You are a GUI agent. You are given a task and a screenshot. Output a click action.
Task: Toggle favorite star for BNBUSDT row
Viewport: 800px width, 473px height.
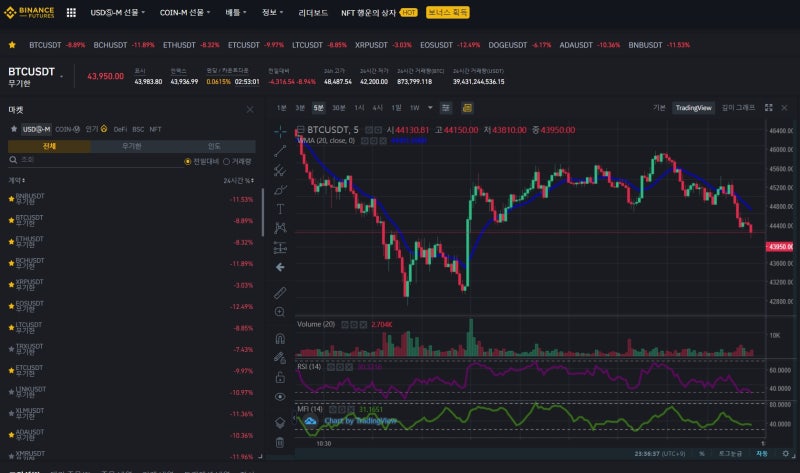coord(11,199)
